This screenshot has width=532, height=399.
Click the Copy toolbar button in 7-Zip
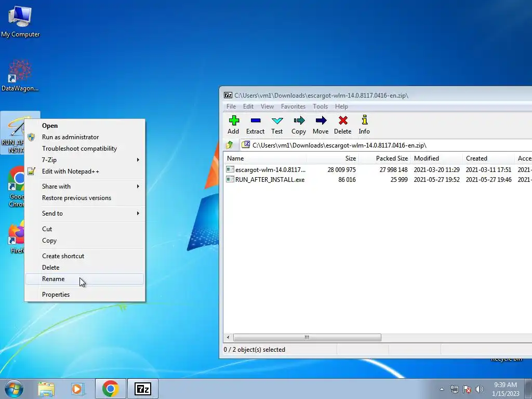299,125
